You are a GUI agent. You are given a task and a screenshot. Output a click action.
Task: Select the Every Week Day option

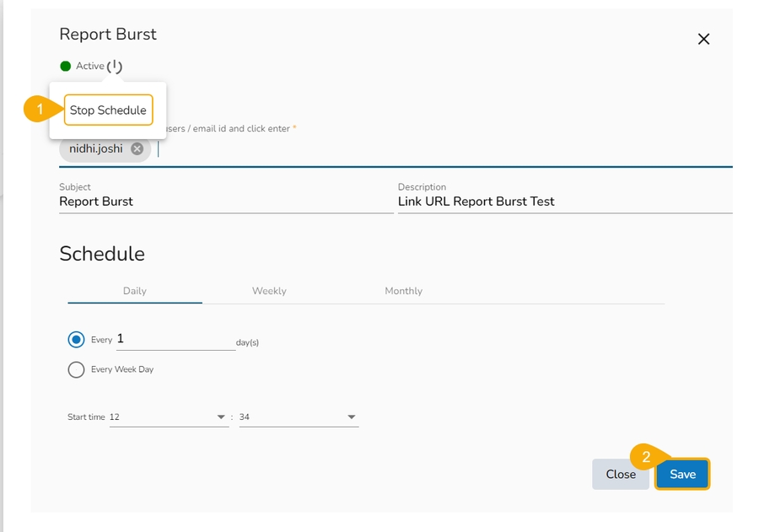76,369
